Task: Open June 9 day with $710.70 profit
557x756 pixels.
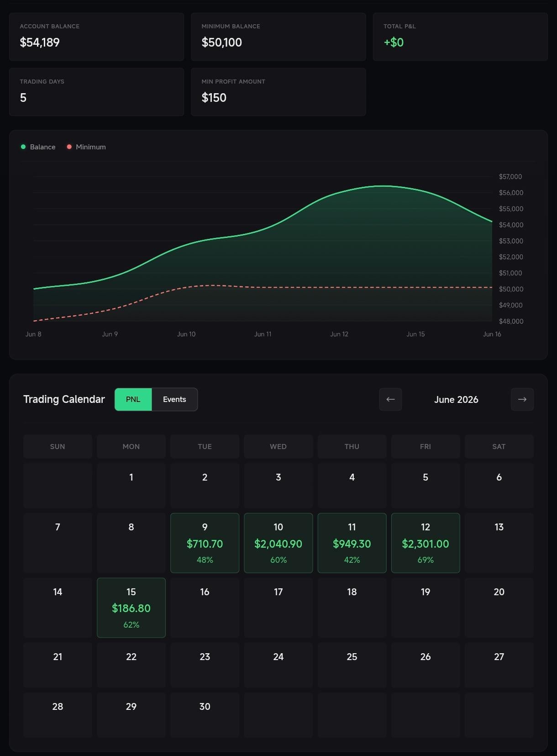Action: click(x=205, y=543)
